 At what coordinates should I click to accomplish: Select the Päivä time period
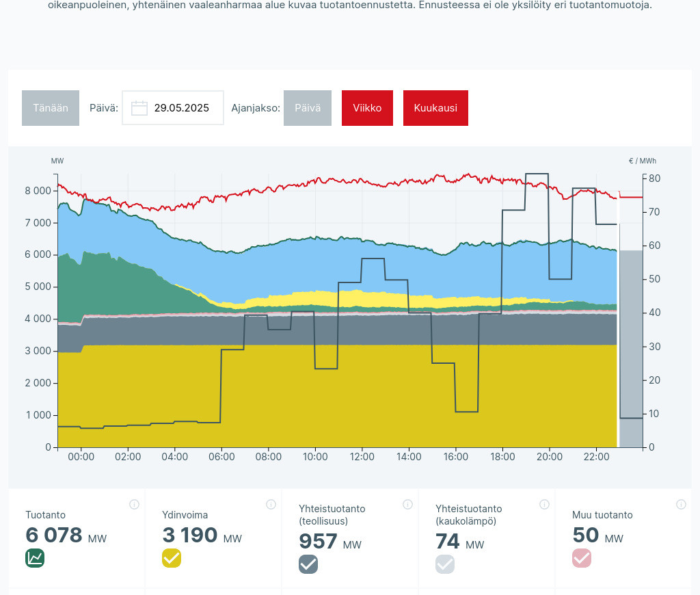[307, 108]
